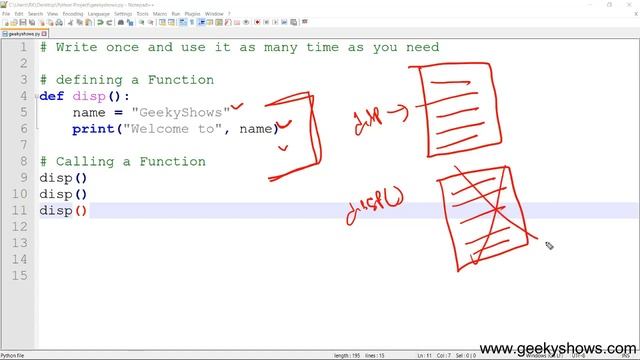Open the Search menu
The width and height of the screenshot is (640, 360).
[35, 14]
